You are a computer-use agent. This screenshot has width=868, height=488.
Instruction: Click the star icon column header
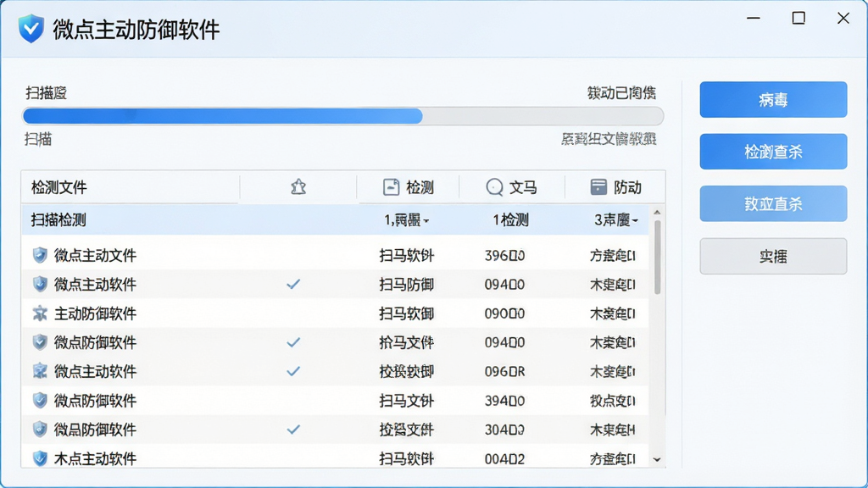[298, 187]
